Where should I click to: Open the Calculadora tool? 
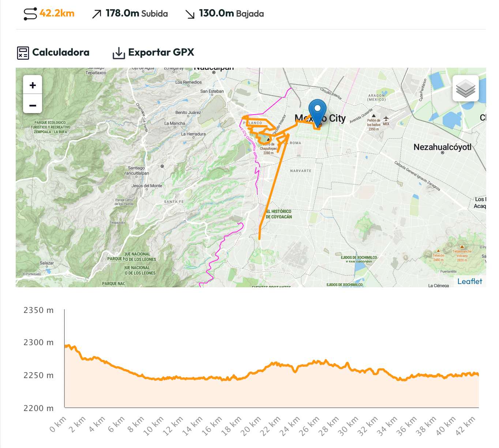(x=61, y=52)
